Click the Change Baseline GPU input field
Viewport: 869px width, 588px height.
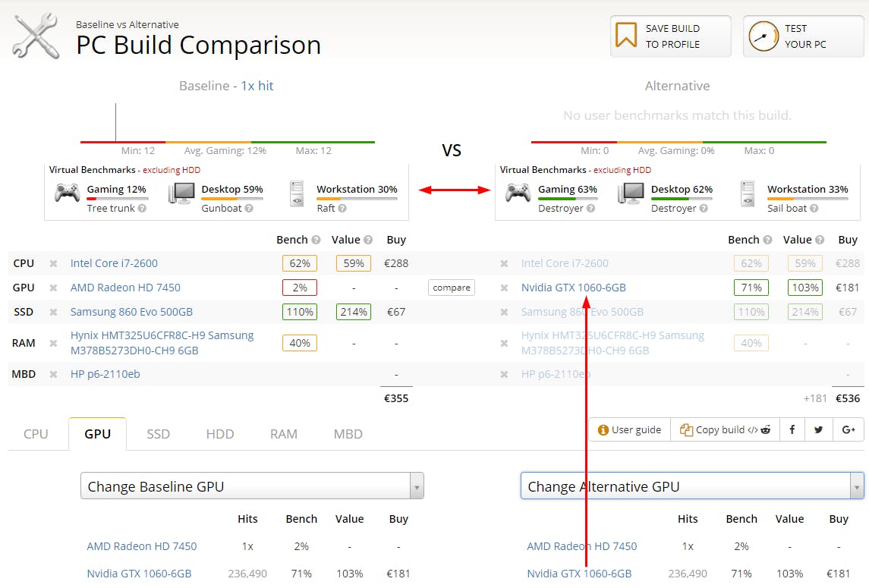(245, 486)
